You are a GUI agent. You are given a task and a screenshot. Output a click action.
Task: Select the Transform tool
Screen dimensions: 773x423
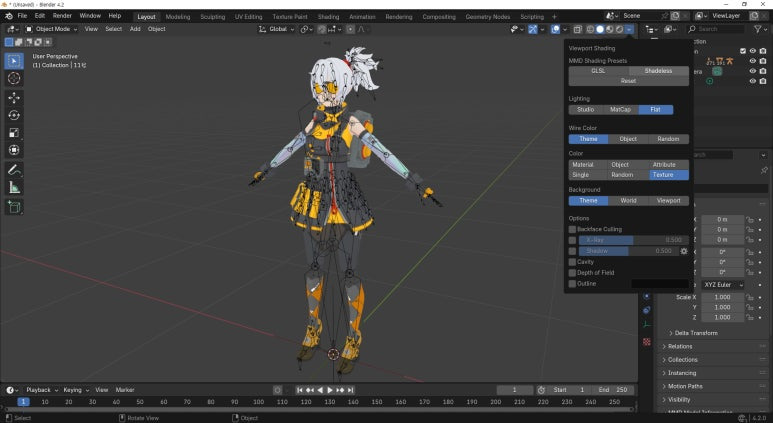pos(14,150)
